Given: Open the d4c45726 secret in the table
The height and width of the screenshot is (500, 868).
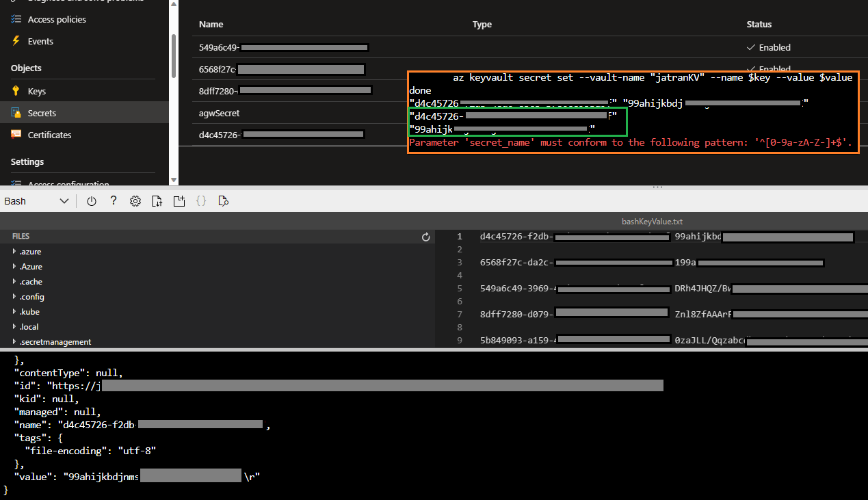Looking at the screenshot, I should tap(280, 135).
